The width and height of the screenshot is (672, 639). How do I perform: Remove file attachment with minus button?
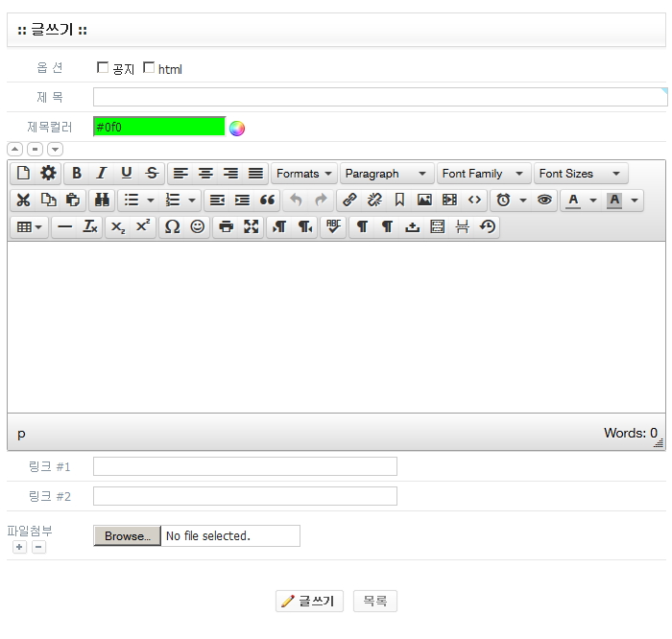click(38, 547)
